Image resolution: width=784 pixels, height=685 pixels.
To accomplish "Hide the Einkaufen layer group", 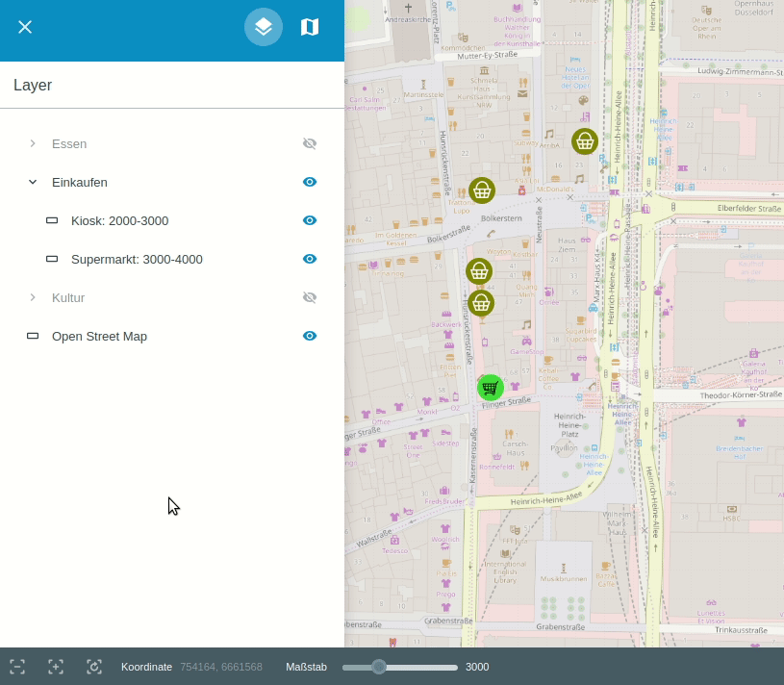I will tap(310, 182).
